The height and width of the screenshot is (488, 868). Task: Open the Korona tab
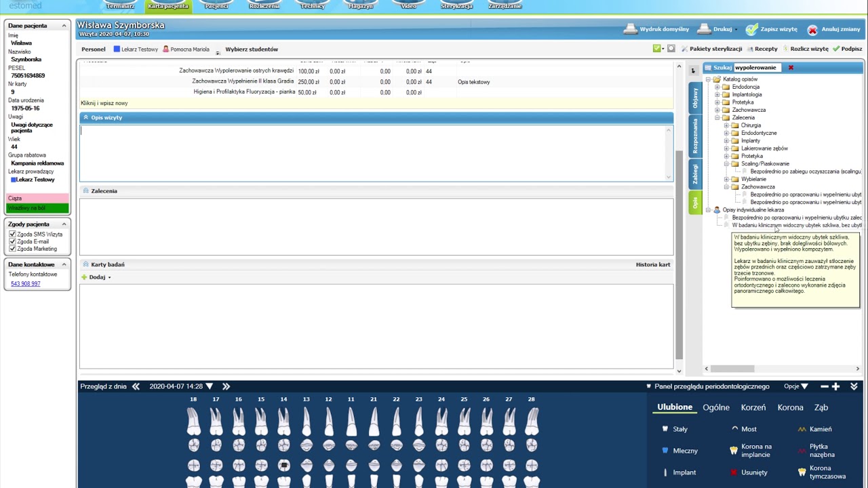tap(790, 407)
